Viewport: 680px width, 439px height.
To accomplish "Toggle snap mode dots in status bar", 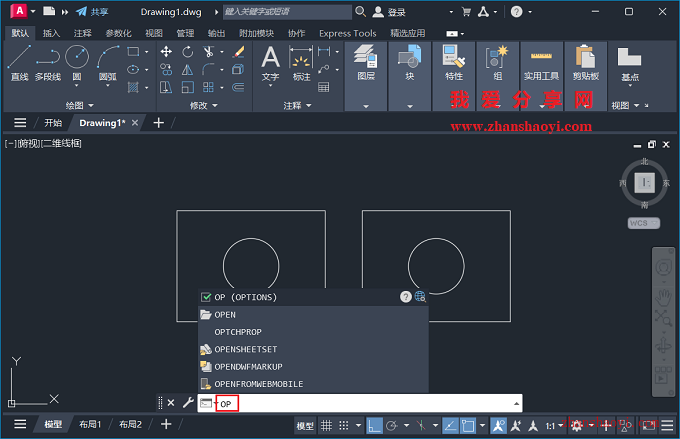I will pyautogui.click(x=343, y=426).
